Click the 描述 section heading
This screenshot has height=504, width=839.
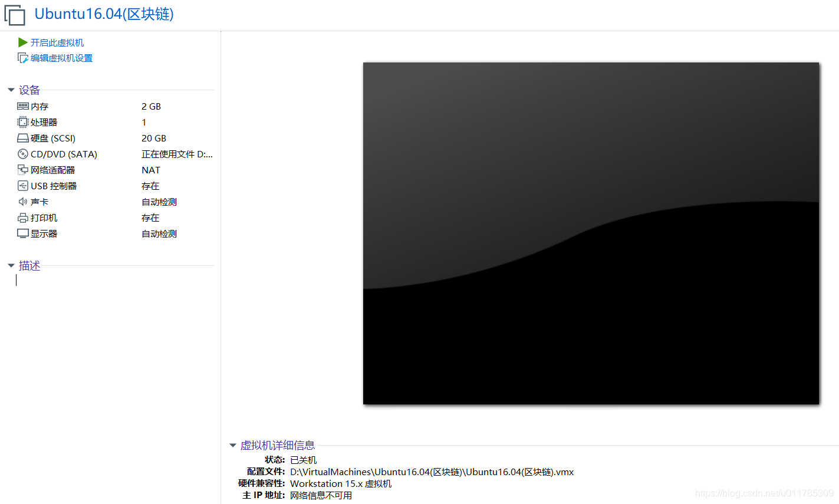pyautogui.click(x=29, y=266)
